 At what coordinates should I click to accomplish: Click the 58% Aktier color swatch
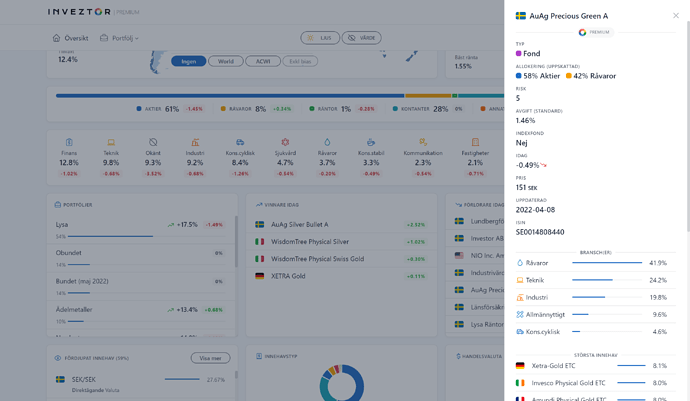click(518, 76)
